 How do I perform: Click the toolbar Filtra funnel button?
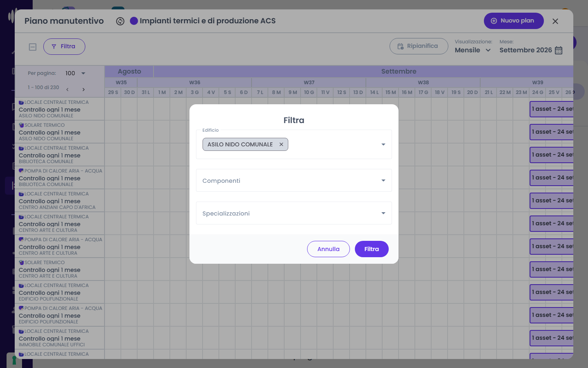pos(64,47)
